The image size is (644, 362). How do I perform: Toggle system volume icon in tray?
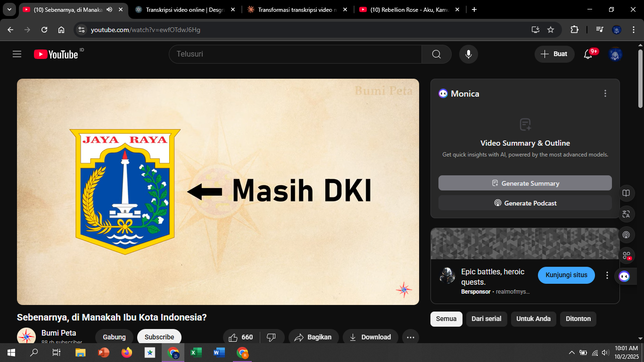605,352
